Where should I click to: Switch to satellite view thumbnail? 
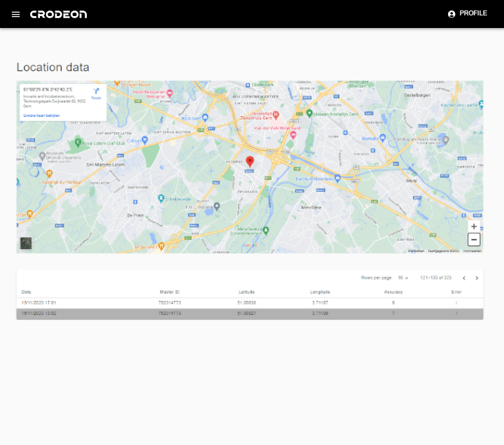click(x=26, y=243)
